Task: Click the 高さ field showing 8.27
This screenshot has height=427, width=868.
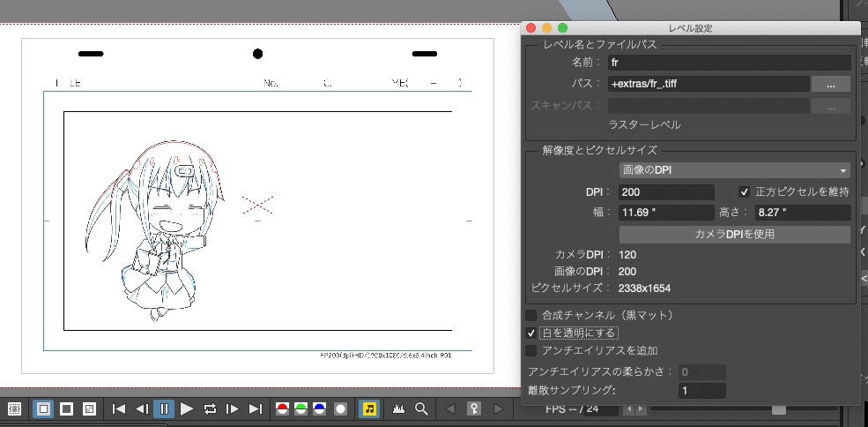Action: pyautogui.click(x=802, y=213)
